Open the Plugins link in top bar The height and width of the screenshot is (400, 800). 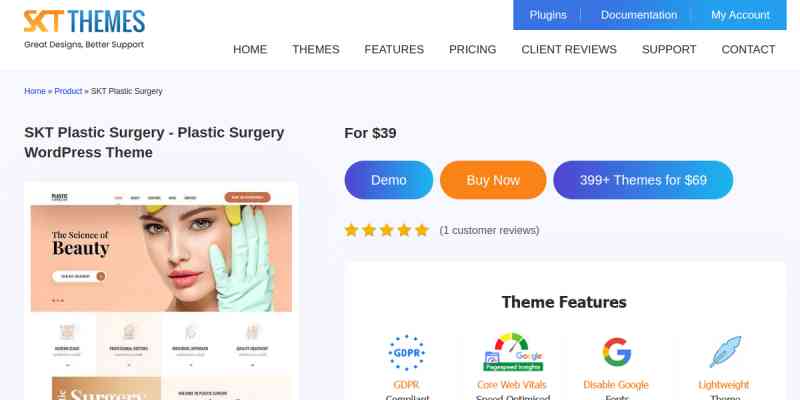click(x=547, y=15)
